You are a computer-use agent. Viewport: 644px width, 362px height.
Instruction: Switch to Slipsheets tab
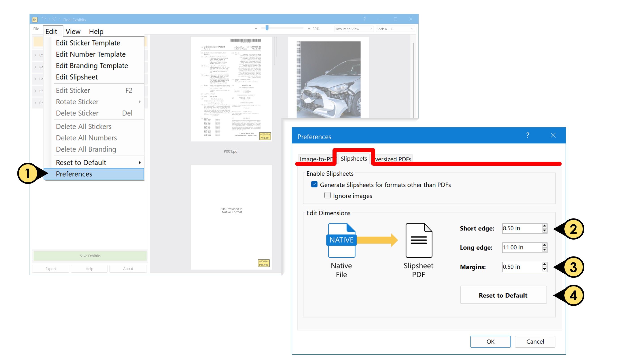click(354, 159)
